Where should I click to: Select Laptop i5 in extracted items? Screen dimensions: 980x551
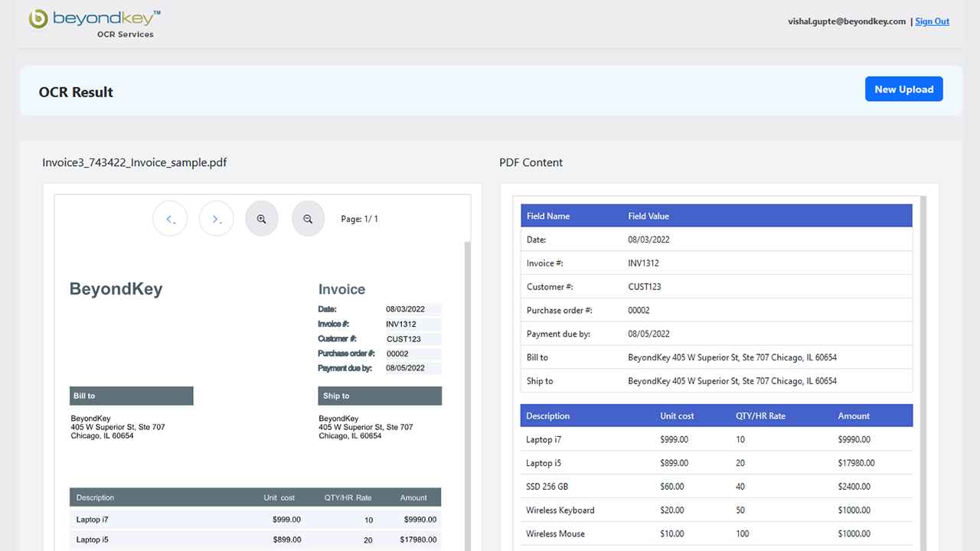click(544, 463)
